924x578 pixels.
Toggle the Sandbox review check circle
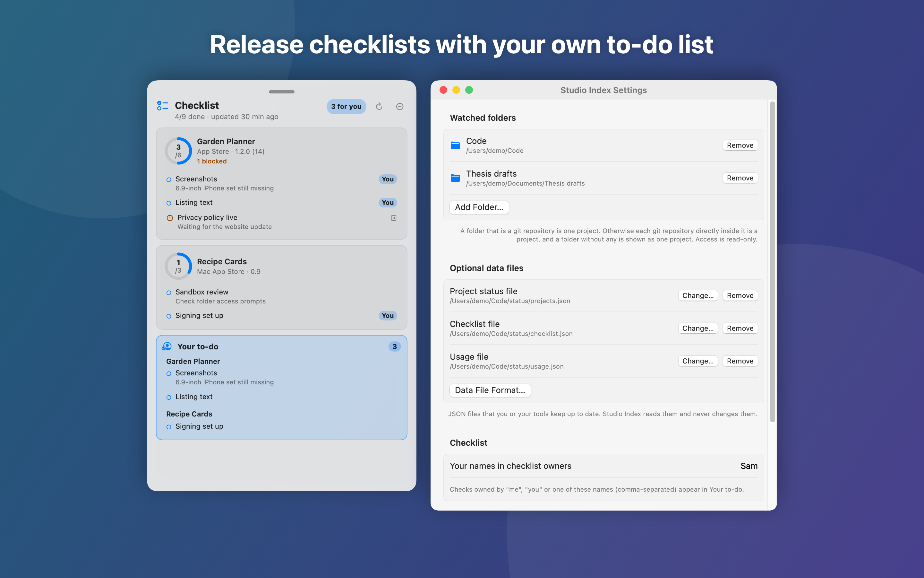(169, 293)
